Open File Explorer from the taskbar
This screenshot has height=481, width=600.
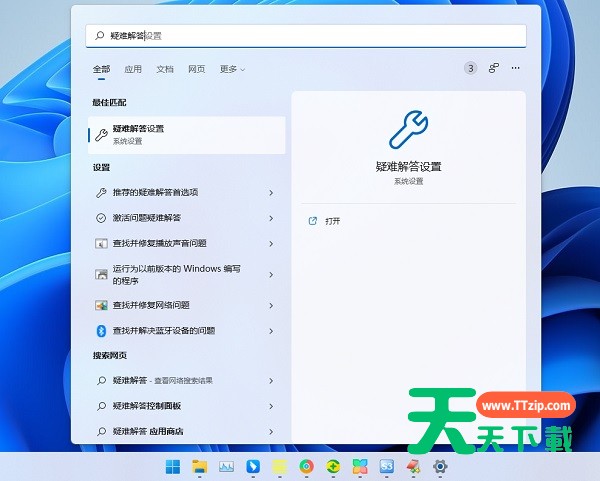tap(199, 466)
